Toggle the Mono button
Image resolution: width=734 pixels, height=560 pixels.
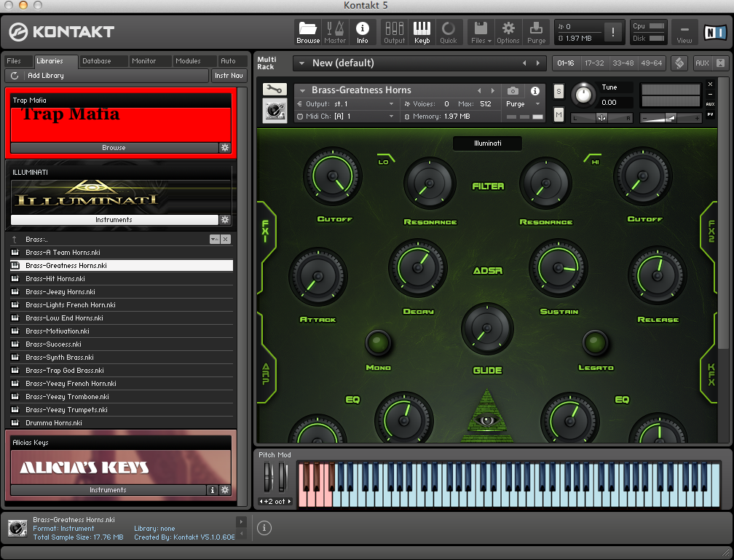(x=378, y=343)
